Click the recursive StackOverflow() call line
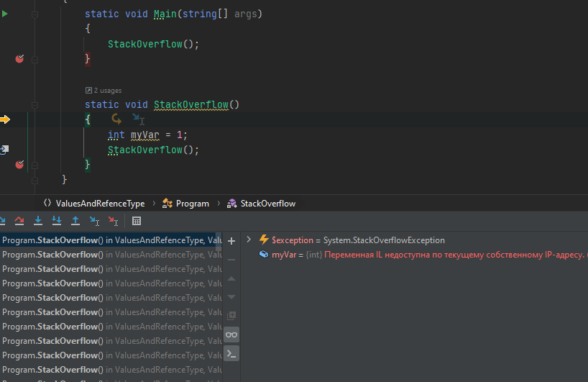Screen dimensions: 588x382 (153, 150)
